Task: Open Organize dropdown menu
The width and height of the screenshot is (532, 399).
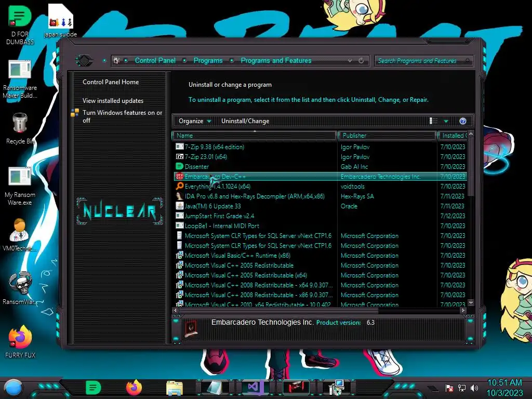Action: coord(195,121)
